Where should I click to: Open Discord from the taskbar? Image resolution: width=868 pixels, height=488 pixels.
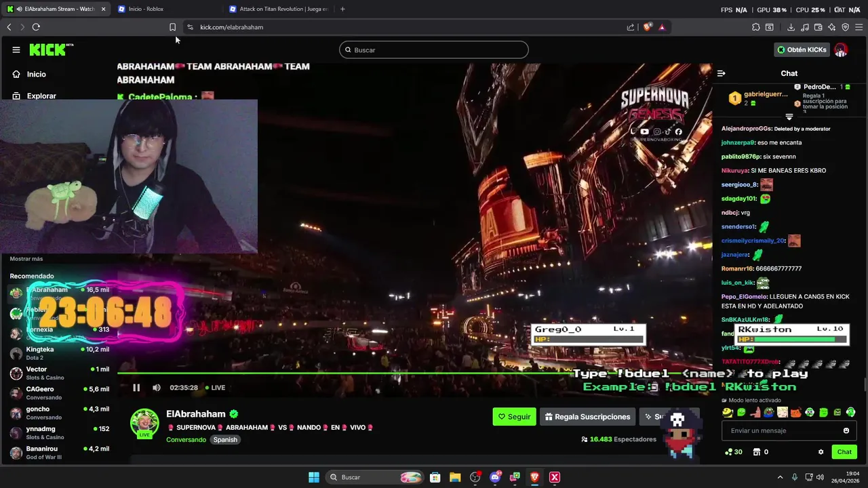(x=495, y=477)
